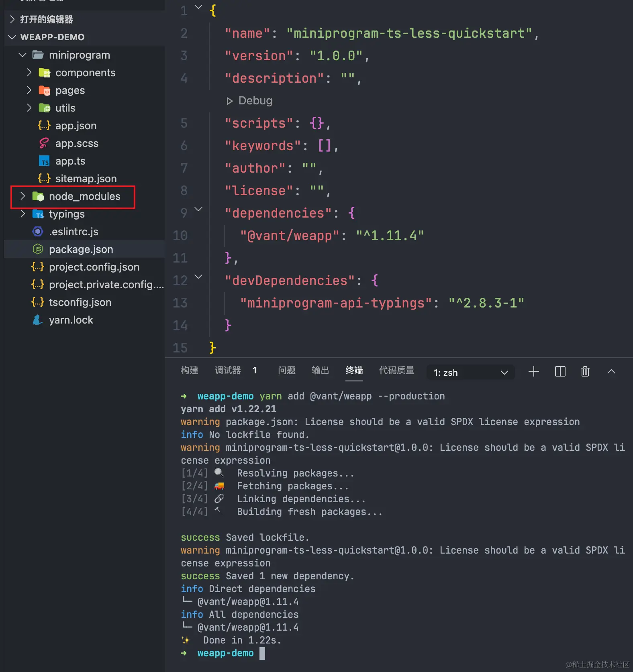Click the Debug code lens link
Viewport: 633px width, 672px height.
tap(255, 101)
